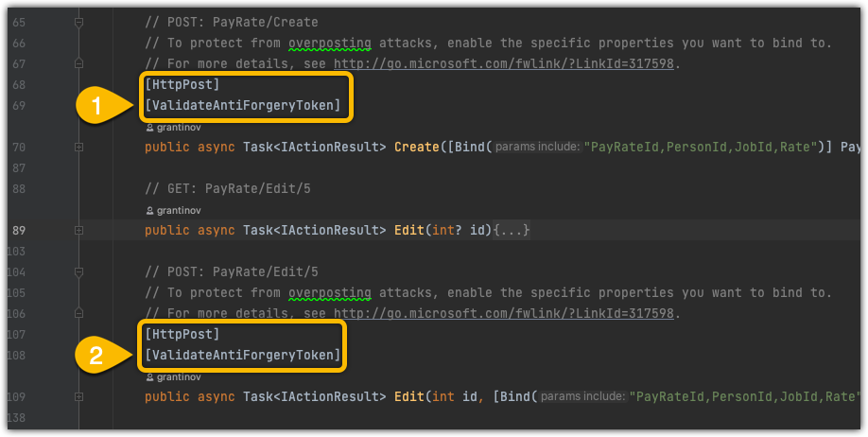Place the caret in [ValidateAntiForgeryToken] on line 108
868x437 pixels.
242,355
